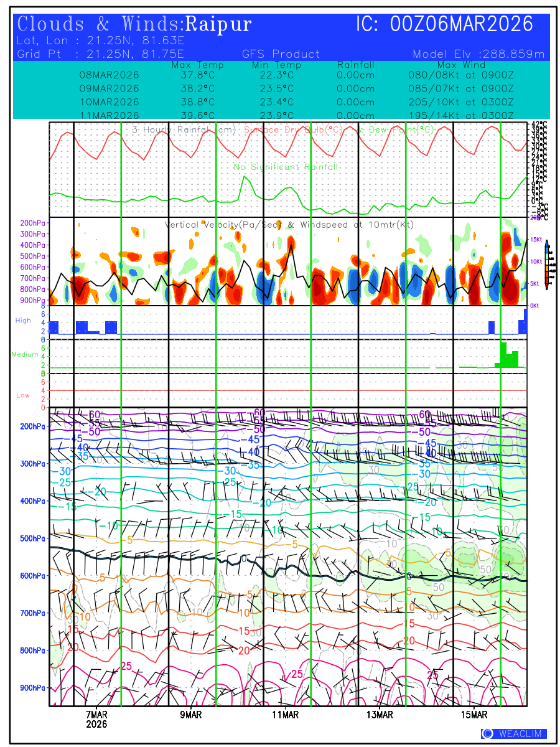Click the '15MAR' date axis label
The width and height of the screenshot is (560, 747).
475,715
